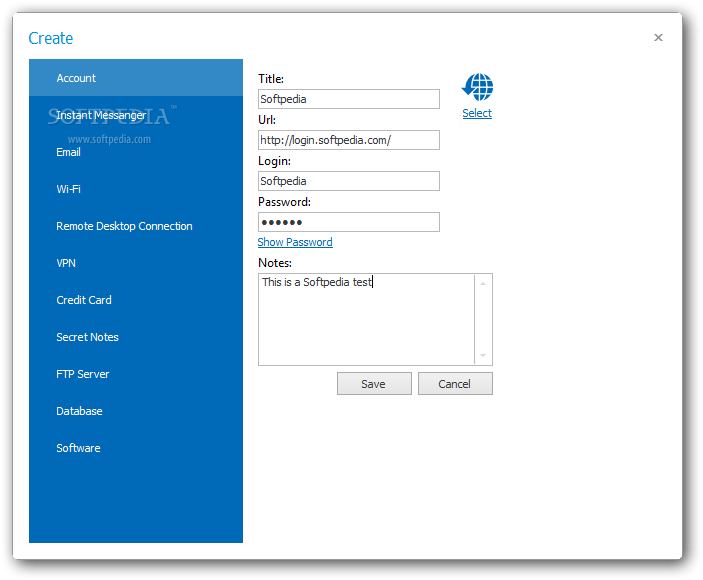Image resolution: width=703 pixels, height=580 pixels.
Task: Open the Account category
Action: [136, 78]
